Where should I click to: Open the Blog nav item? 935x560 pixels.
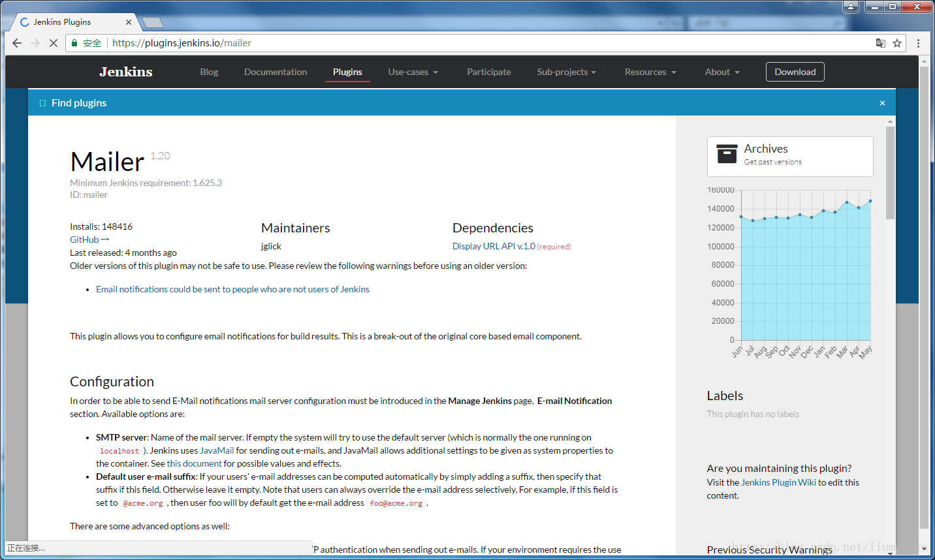[x=209, y=72]
